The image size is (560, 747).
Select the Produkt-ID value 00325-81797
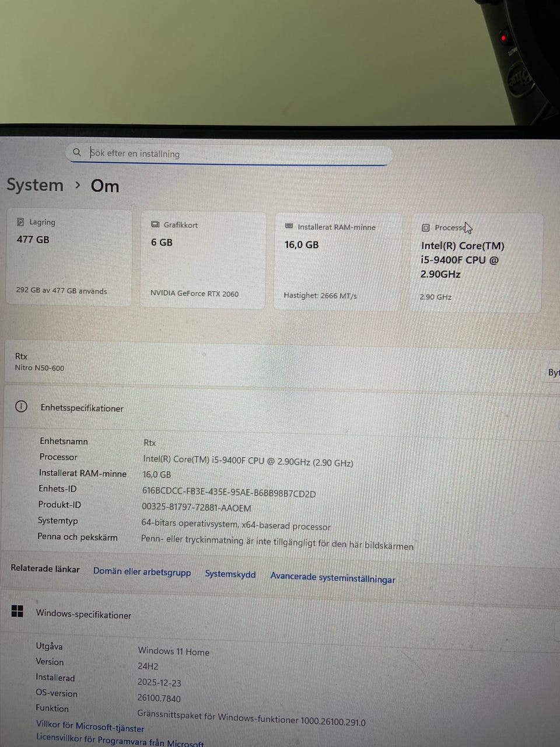tap(197, 508)
